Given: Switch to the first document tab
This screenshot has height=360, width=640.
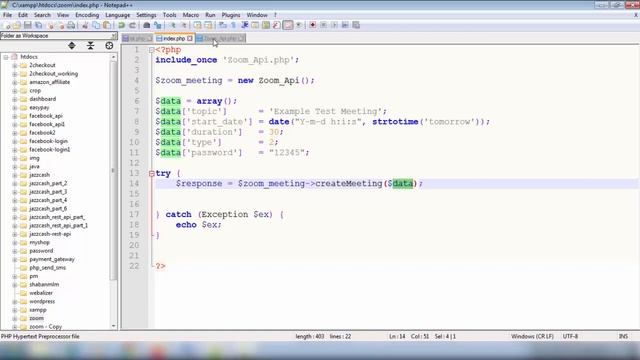Looking at the screenshot, I should coord(137,38).
